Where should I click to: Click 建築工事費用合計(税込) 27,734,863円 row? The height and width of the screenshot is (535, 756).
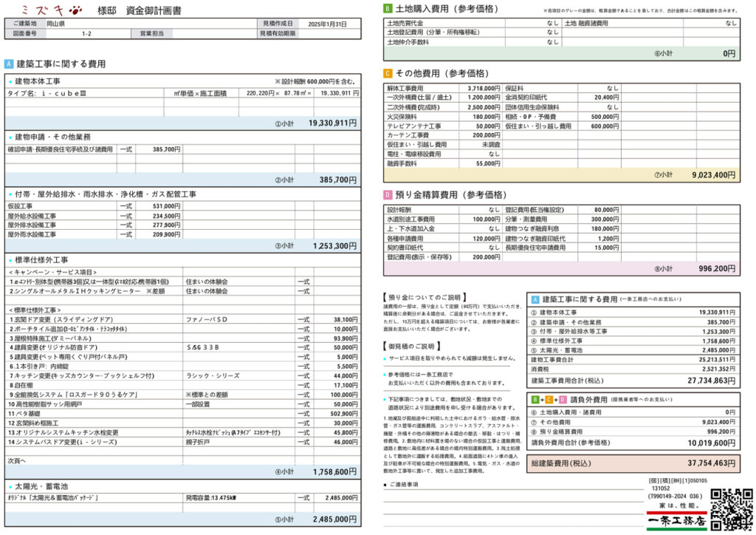point(633,381)
